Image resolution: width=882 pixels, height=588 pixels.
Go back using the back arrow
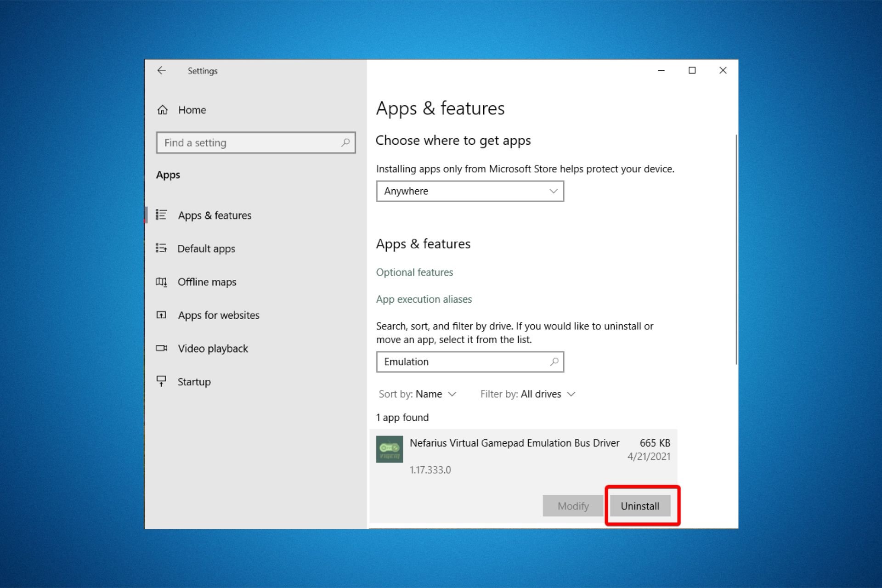(161, 71)
